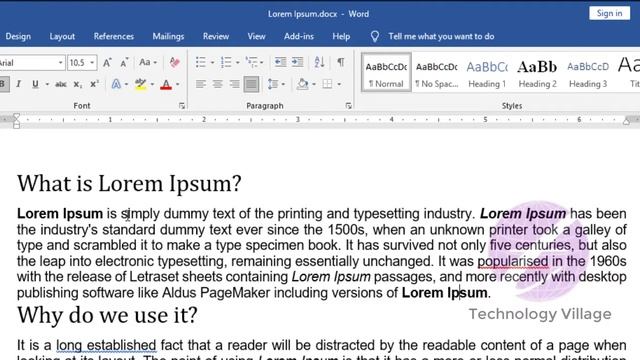640x360 pixels.
Task: Apply Normal style
Action: tap(386, 72)
